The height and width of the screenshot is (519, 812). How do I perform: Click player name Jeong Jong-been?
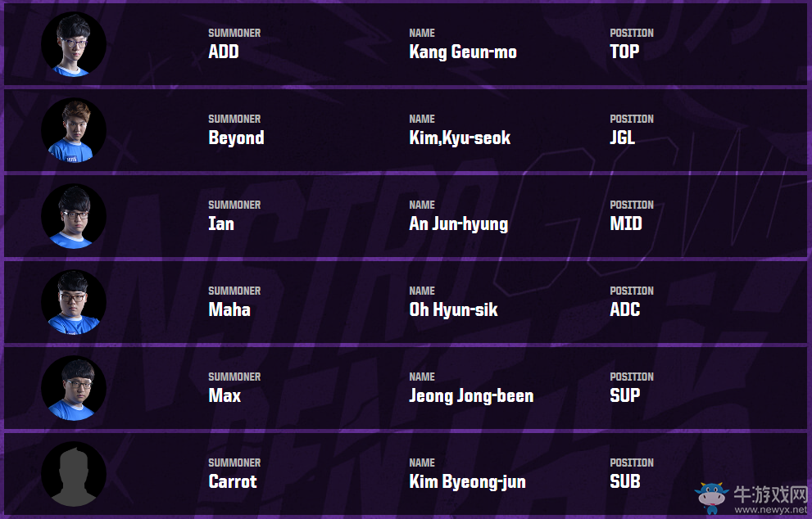471,396
